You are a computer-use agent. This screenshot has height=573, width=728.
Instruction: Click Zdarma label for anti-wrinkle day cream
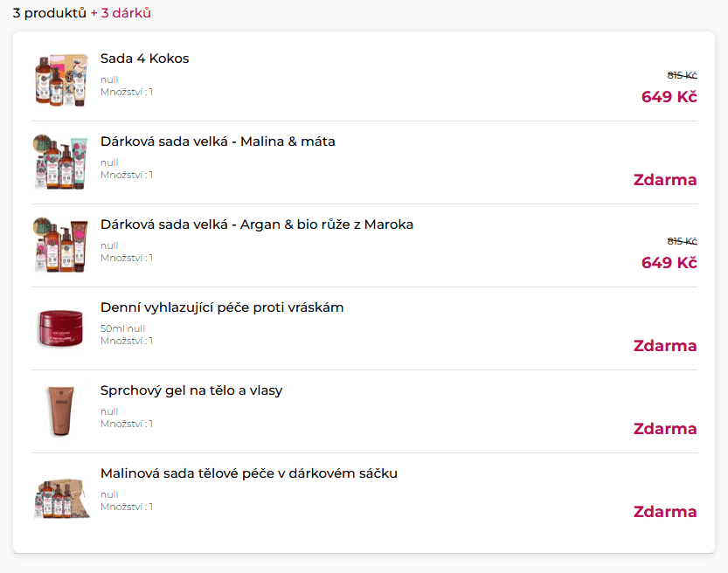coord(665,346)
